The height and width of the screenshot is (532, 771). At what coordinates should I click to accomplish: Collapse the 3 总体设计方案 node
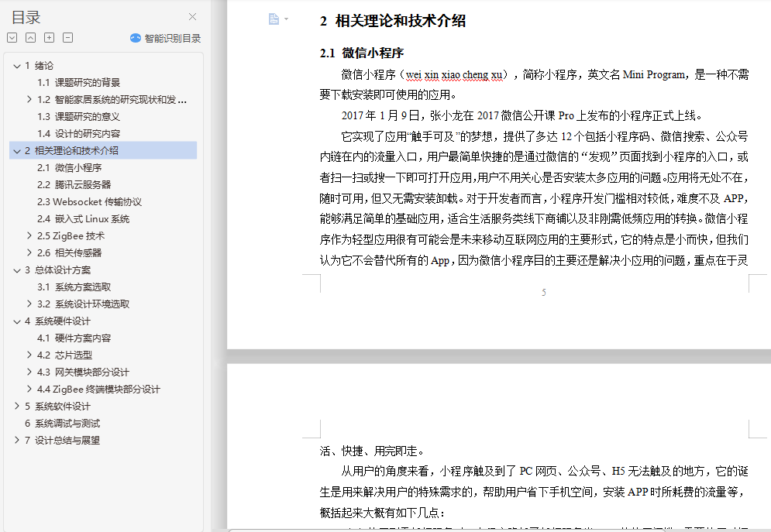17,270
